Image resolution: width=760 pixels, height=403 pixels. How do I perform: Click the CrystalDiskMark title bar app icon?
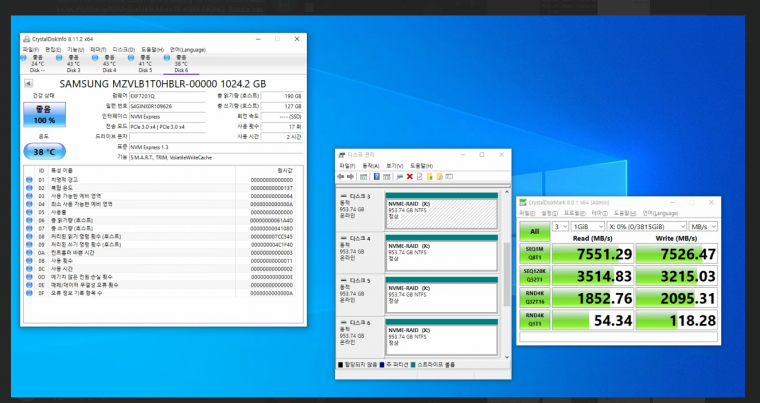point(523,202)
